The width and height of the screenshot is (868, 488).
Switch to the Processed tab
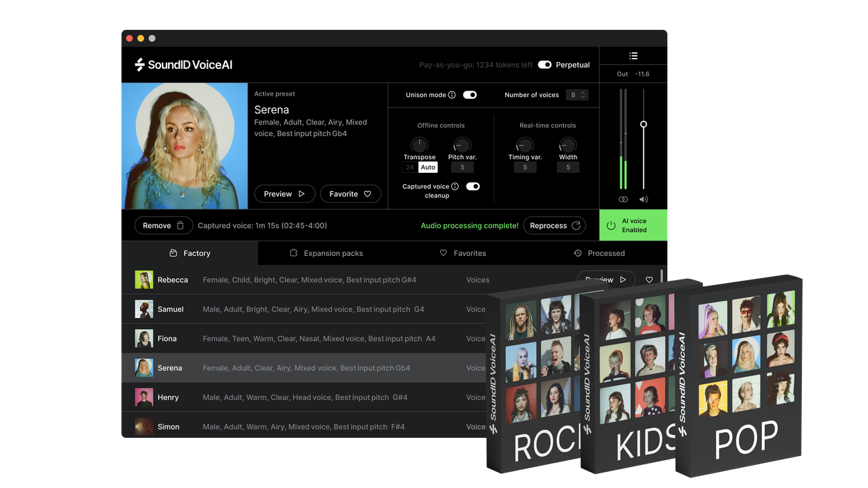(600, 253)
